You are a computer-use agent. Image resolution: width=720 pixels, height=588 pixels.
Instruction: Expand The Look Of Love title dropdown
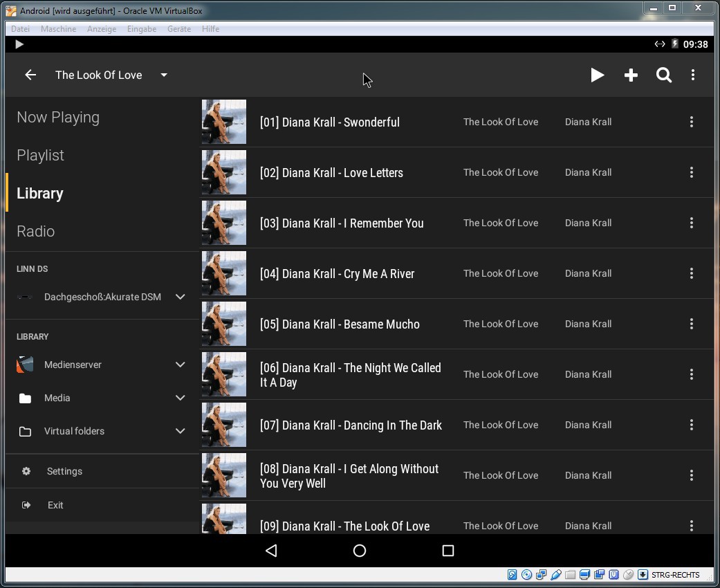click(x=164, y=75)
